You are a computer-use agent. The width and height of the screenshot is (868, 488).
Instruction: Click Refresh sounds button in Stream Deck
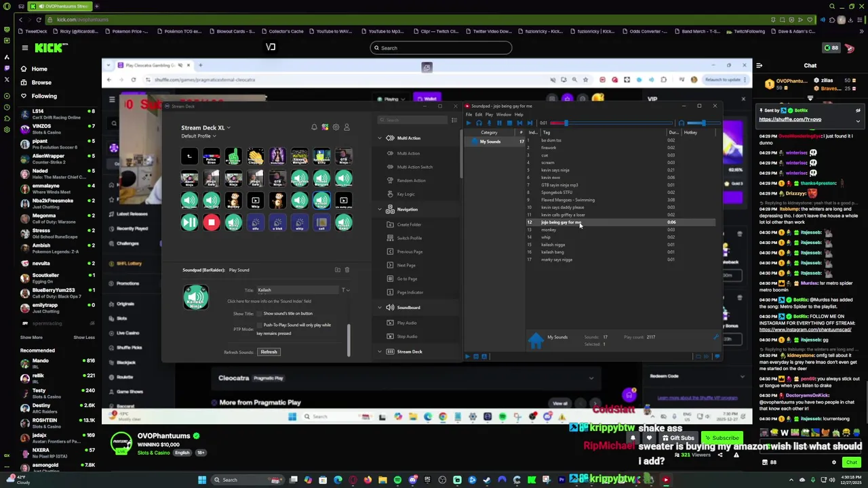(269, 352)
